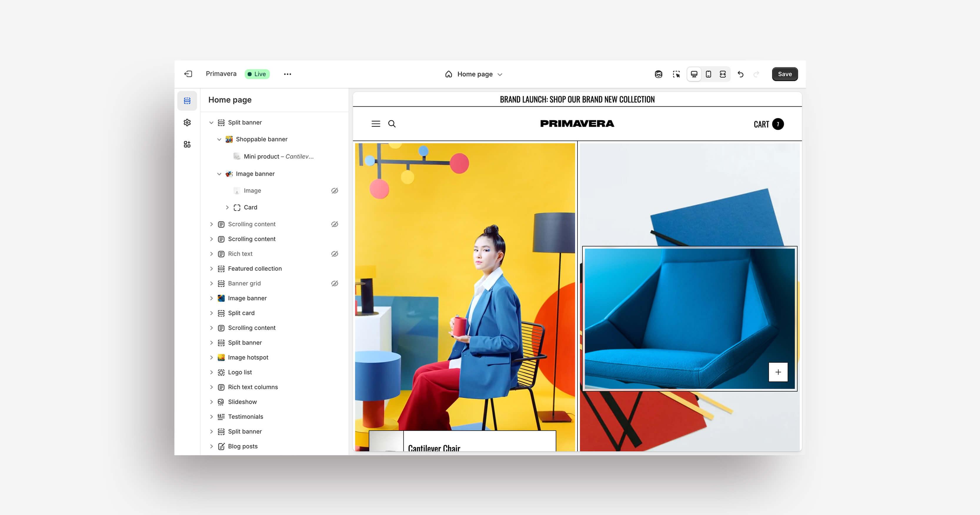Click the redo arrow icon
Viewport: 980px width, 515px height.
click(756, 74)
